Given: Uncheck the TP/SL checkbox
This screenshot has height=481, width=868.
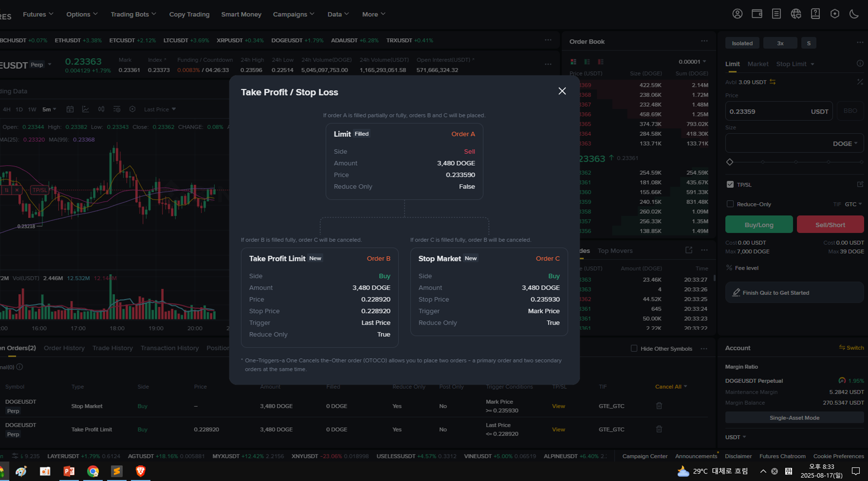Looking at the screenshot, I should (x=730, y=185).
